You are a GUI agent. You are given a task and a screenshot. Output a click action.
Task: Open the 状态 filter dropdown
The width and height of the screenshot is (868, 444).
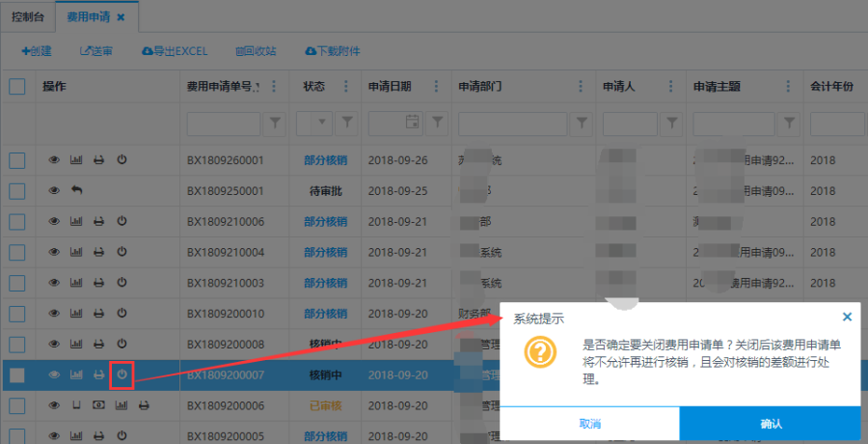[320, 123]
